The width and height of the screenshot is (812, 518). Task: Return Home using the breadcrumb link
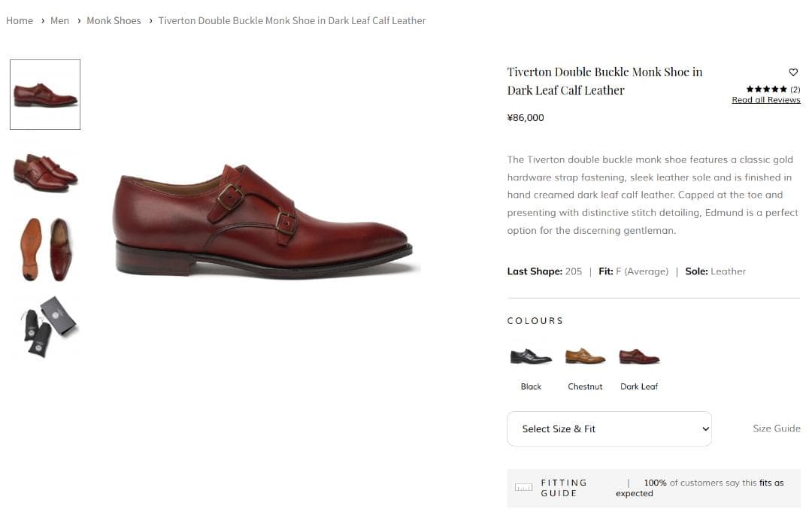click(x=20, y=20)
